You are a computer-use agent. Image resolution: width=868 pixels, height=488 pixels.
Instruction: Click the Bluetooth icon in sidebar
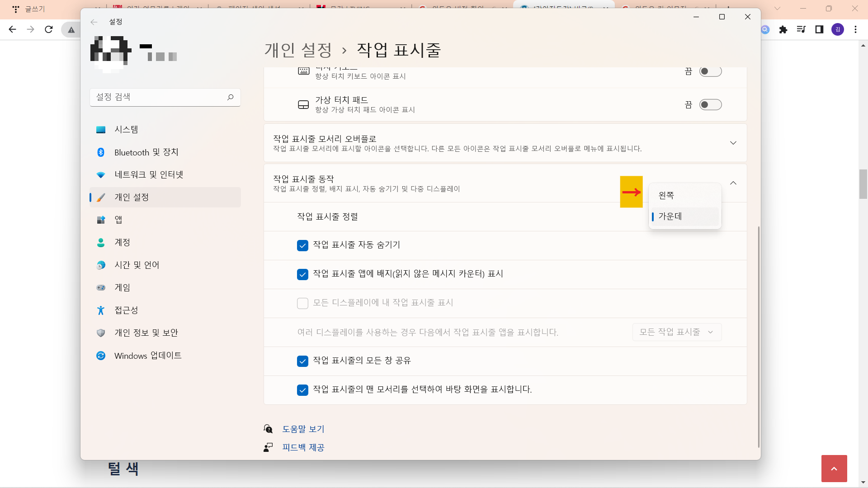pos(101,152)
